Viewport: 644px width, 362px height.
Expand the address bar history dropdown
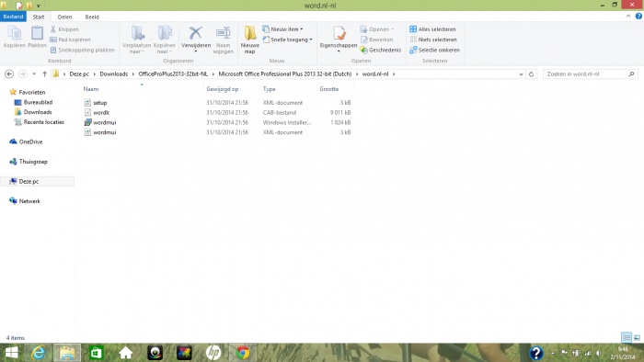(x=521, y=74)
